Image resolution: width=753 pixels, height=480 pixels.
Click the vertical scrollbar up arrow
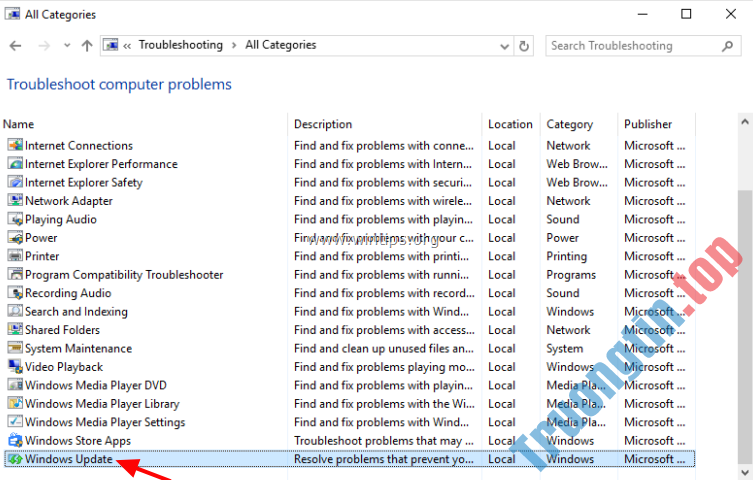click(745, 122)
